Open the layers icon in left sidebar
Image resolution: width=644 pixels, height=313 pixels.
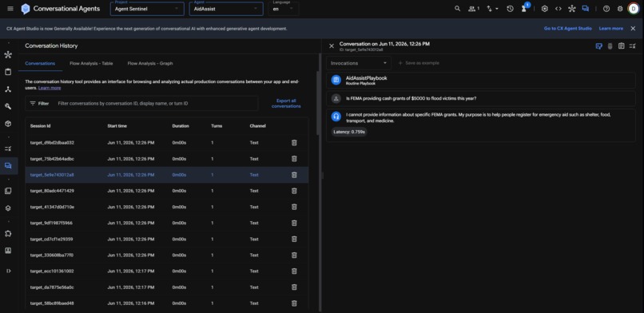tap(8, 208)
